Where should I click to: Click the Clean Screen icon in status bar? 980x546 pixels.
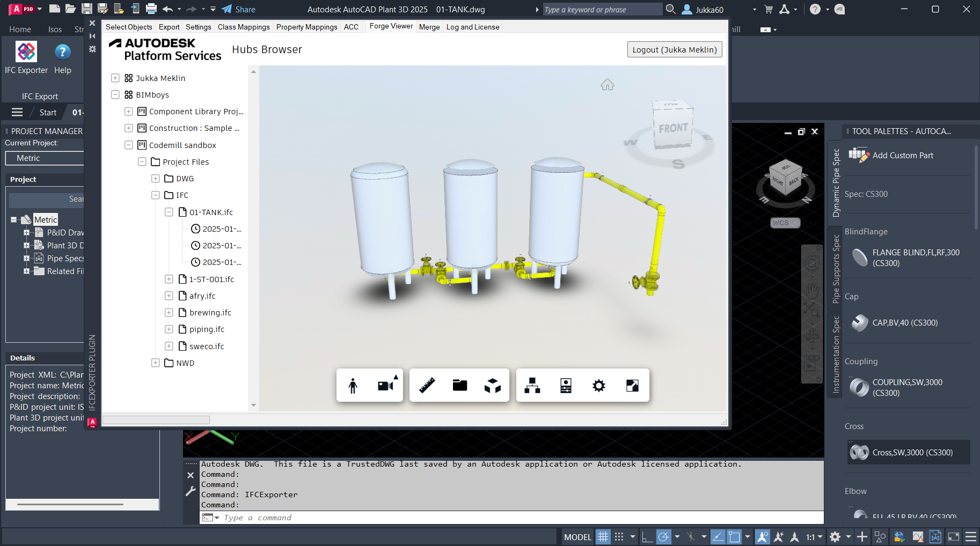coord(954,537)
